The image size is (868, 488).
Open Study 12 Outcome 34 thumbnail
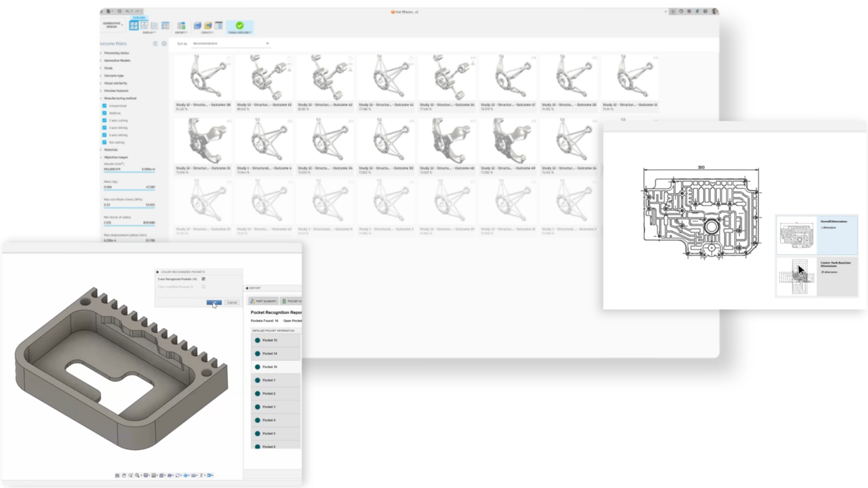coord(325,141)
